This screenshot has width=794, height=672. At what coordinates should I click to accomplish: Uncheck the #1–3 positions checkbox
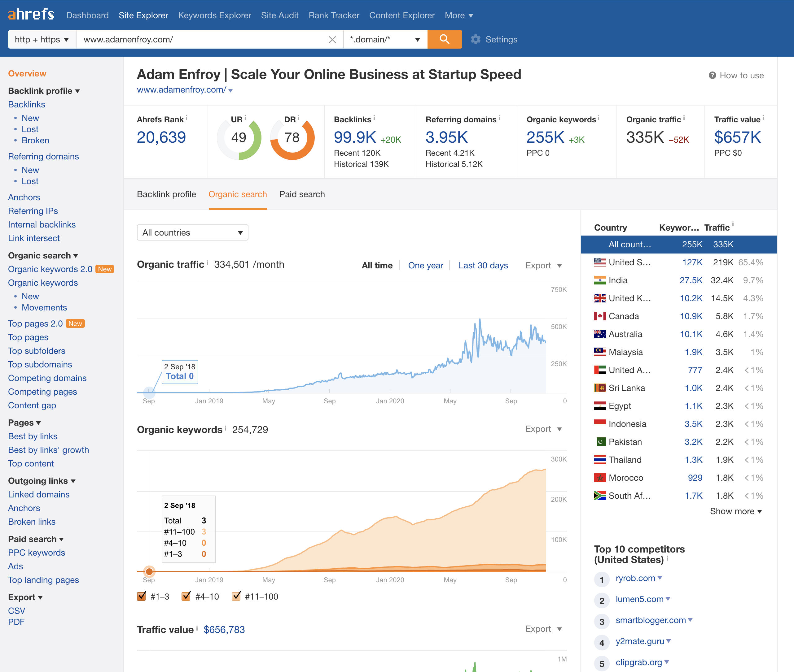coord(141,596)
